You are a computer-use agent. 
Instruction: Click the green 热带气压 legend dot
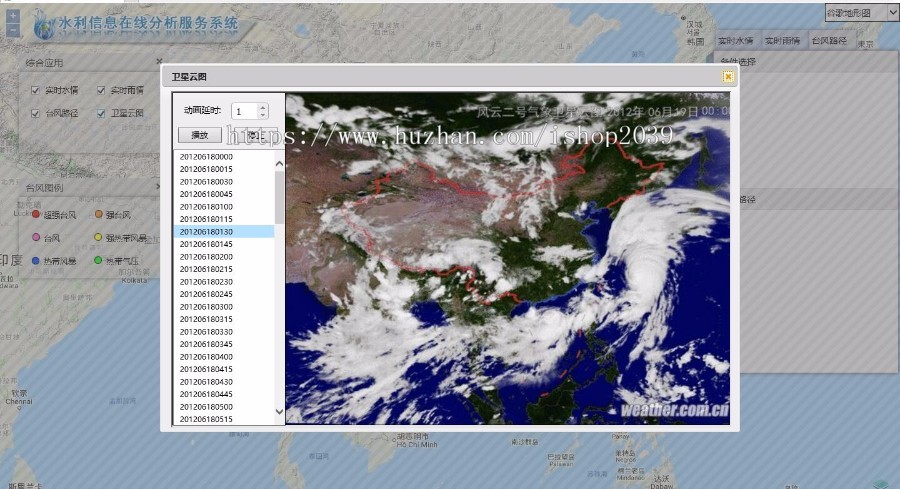point(98,261)
